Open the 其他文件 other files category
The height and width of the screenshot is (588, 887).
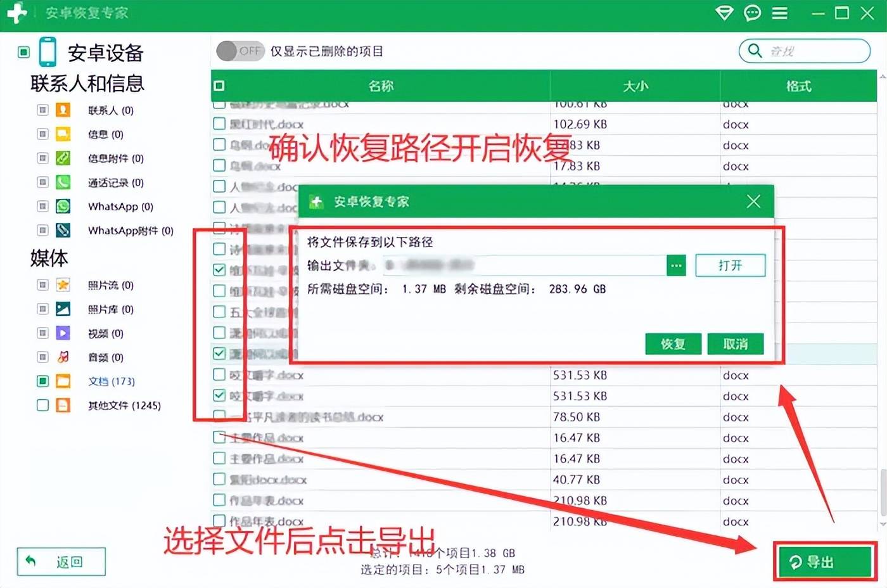click(63, 405)
